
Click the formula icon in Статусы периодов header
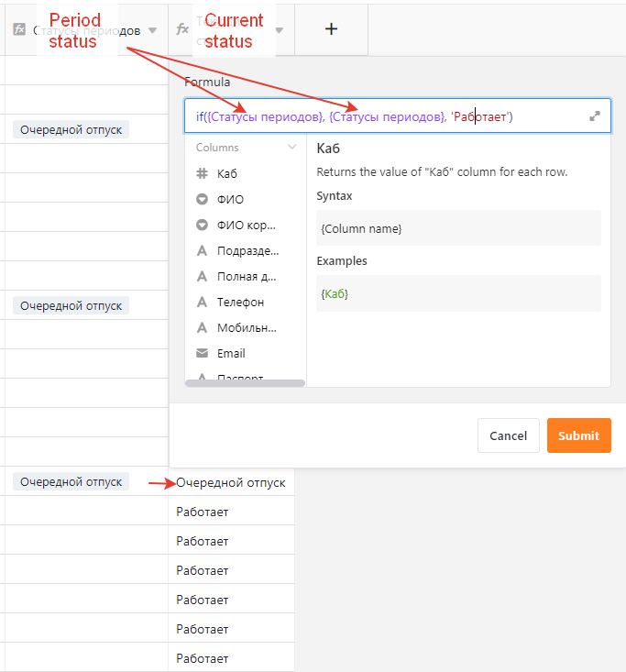pos(18,29)
